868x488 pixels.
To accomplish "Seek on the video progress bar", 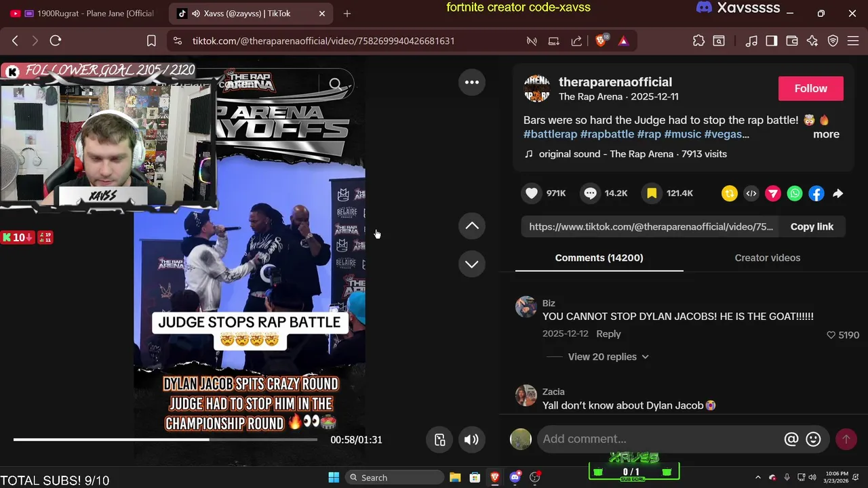I will tap(165, 440).
